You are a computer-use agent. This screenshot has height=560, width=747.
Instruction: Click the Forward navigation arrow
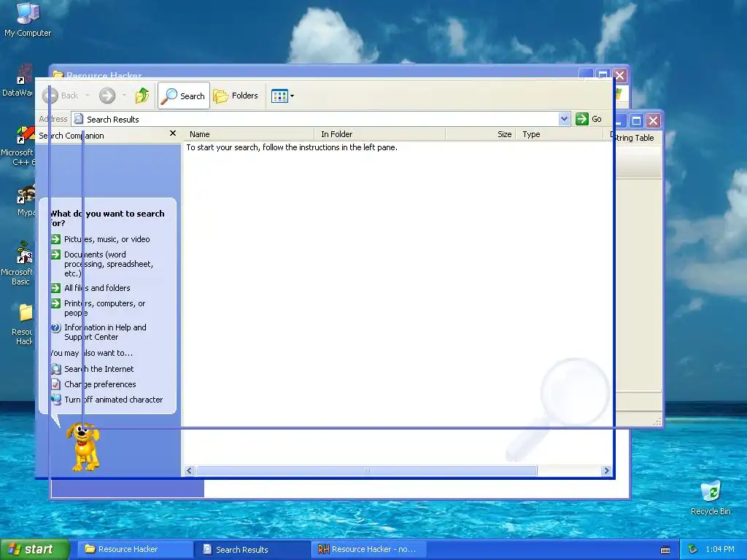[x=107, y=96]
